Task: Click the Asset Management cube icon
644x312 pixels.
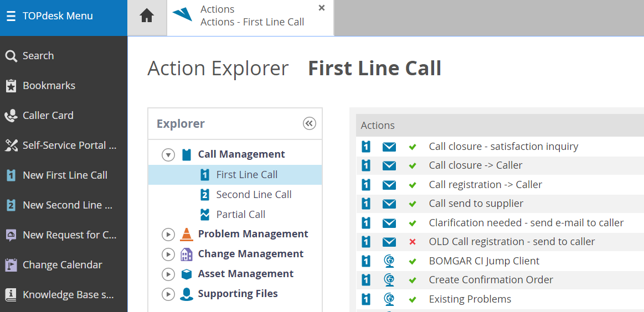Action: 187,274
